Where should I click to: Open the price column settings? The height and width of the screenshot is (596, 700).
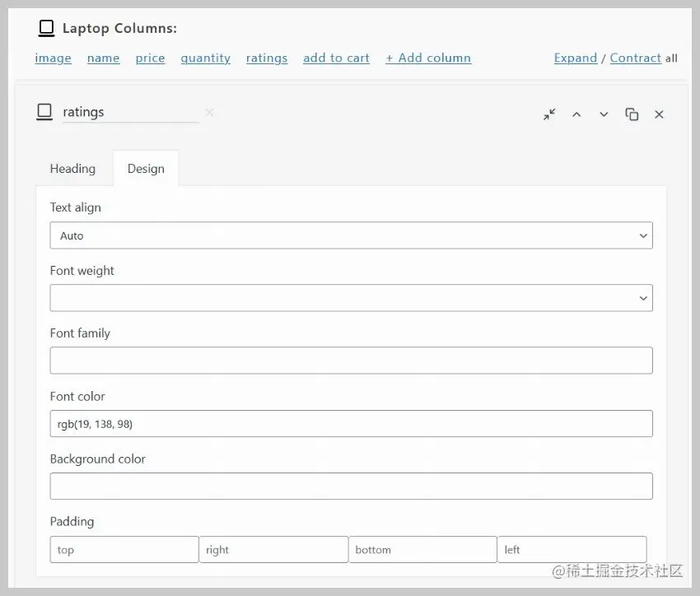tap(150, 58)
